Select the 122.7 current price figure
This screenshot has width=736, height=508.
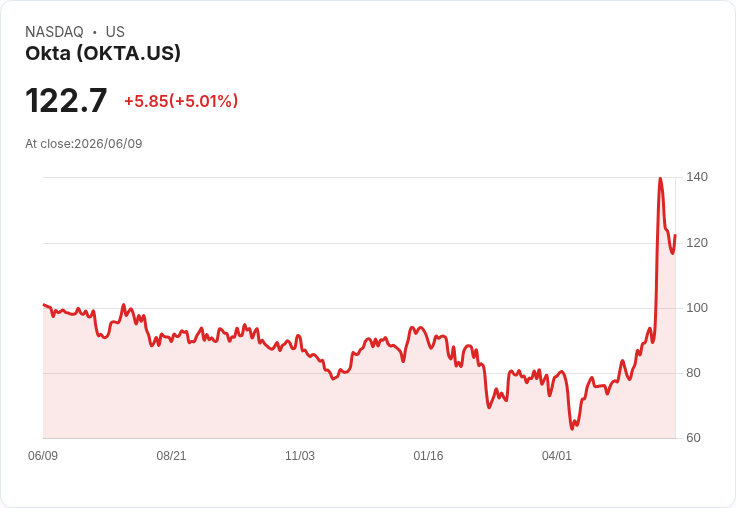[66, 100]
